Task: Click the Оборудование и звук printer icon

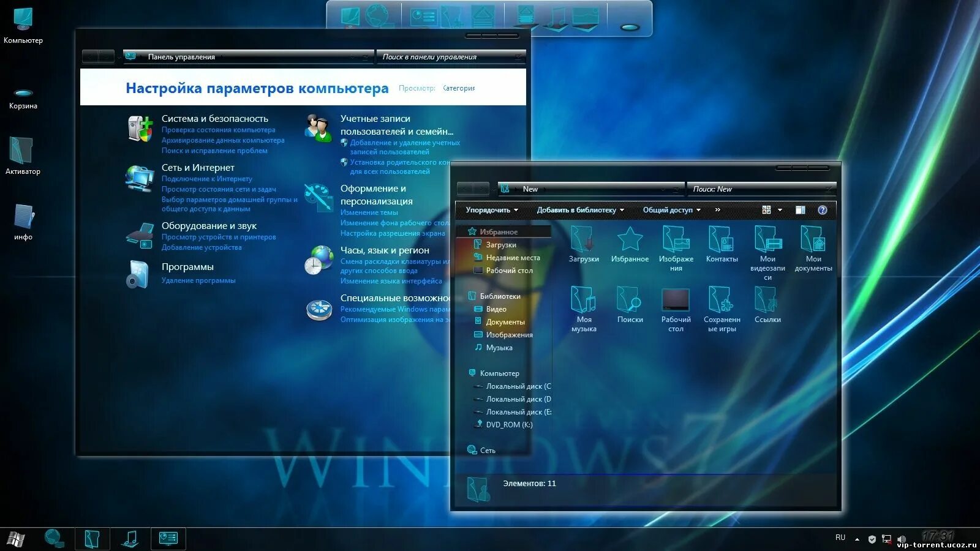Action: click(140, 235)
